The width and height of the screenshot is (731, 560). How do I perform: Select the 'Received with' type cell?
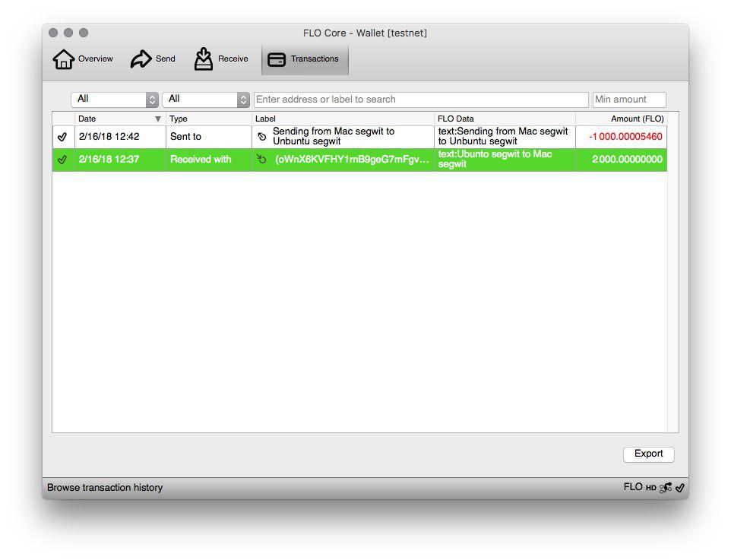[x=208, y=160]
